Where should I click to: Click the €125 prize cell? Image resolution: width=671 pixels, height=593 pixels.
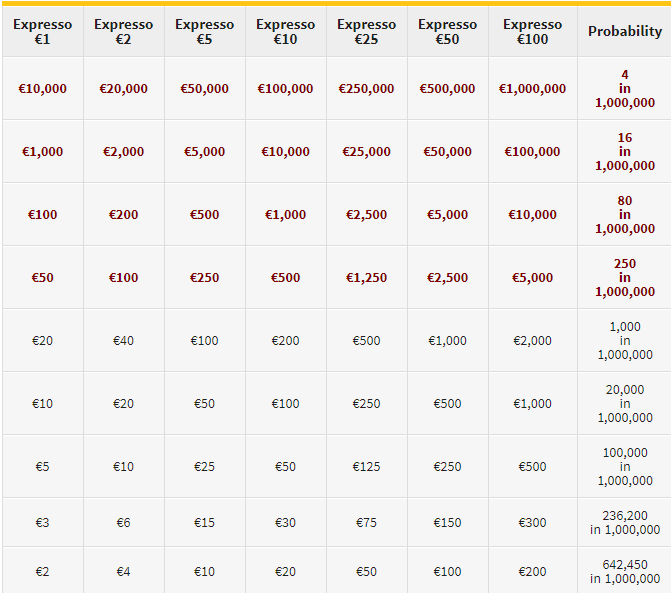[x=366, y=467]
